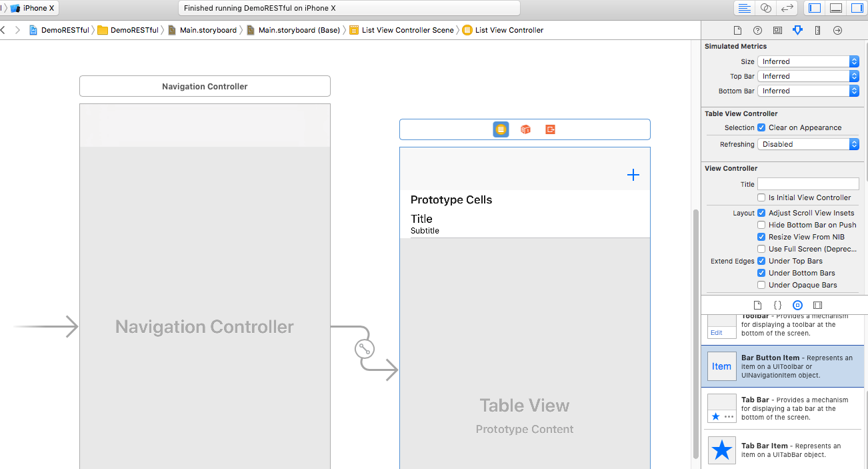Click List View Controller breadcrumb item
The height and width of the screenshot is (469, 868).
click(503, 30)
